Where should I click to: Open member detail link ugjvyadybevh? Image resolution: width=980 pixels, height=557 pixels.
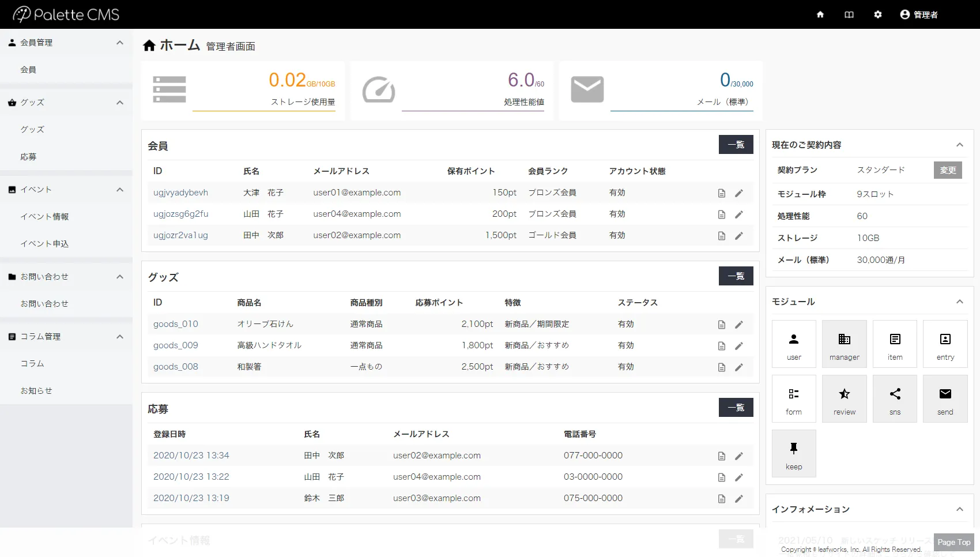click(x=180, y=192)
